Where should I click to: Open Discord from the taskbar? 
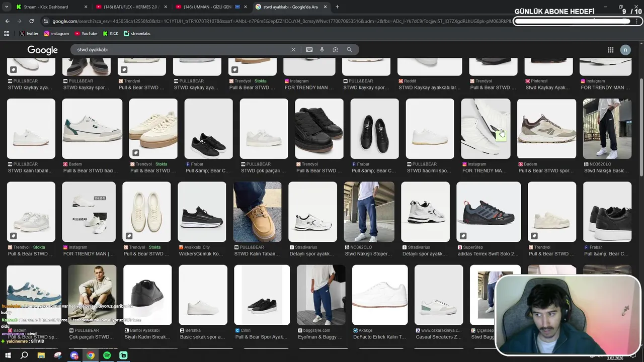point(74,355)
